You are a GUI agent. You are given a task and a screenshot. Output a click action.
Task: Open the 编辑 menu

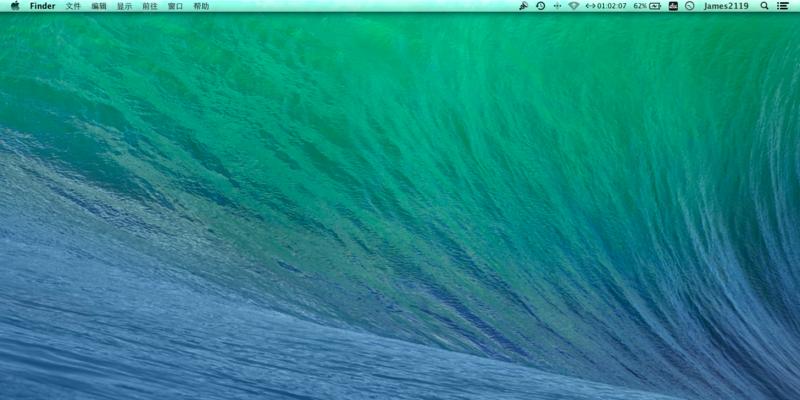pyautogui.click(x=99, y=6)
